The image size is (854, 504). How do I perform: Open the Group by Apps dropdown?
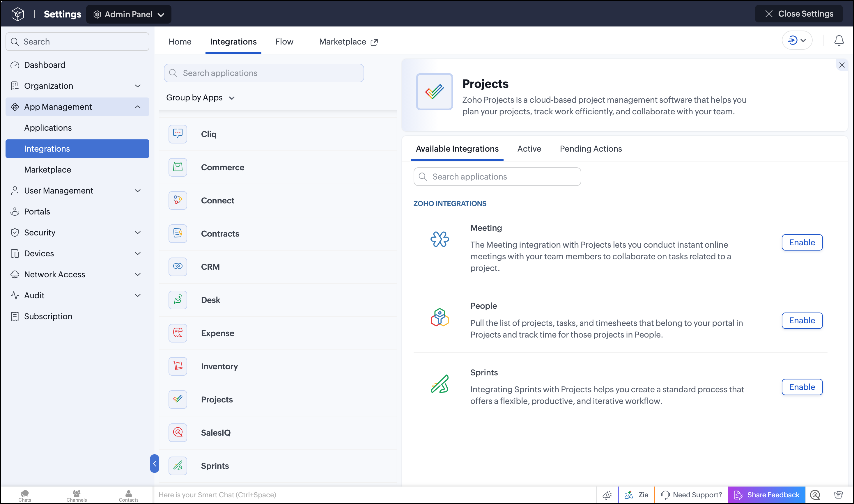(201, 98)
